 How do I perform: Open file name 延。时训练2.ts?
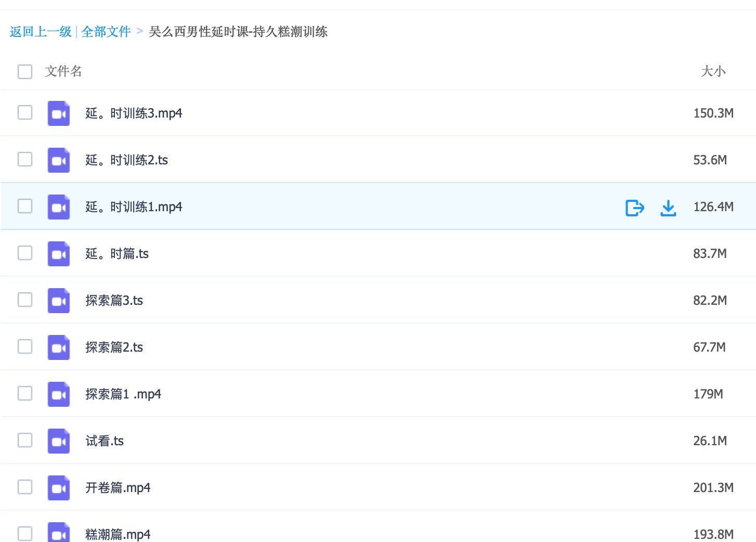tap(126, 160)
